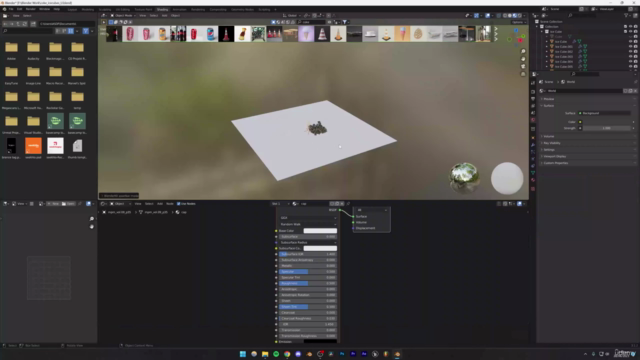Click file browser back arrow icon

click(5, 24)
